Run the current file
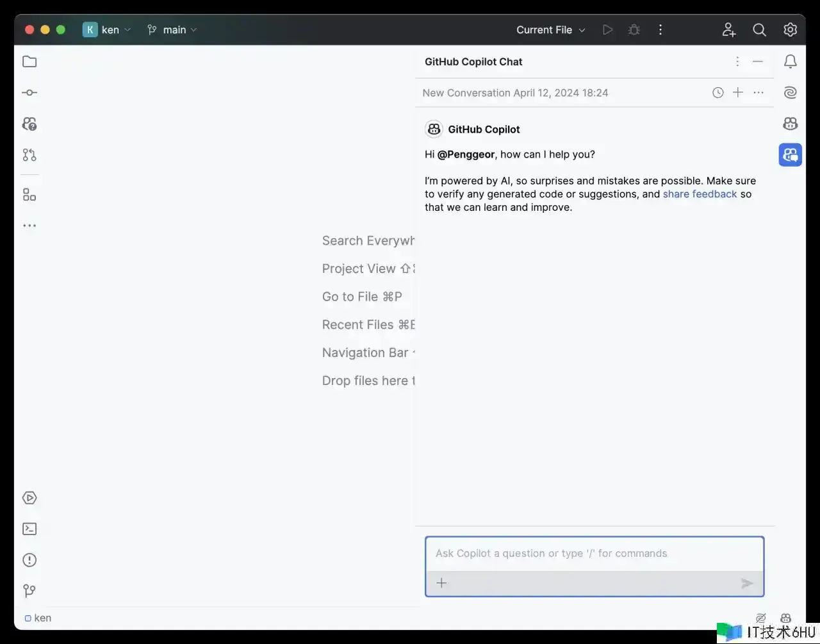Screen dimensions: 820x644 tap(607, 29)
